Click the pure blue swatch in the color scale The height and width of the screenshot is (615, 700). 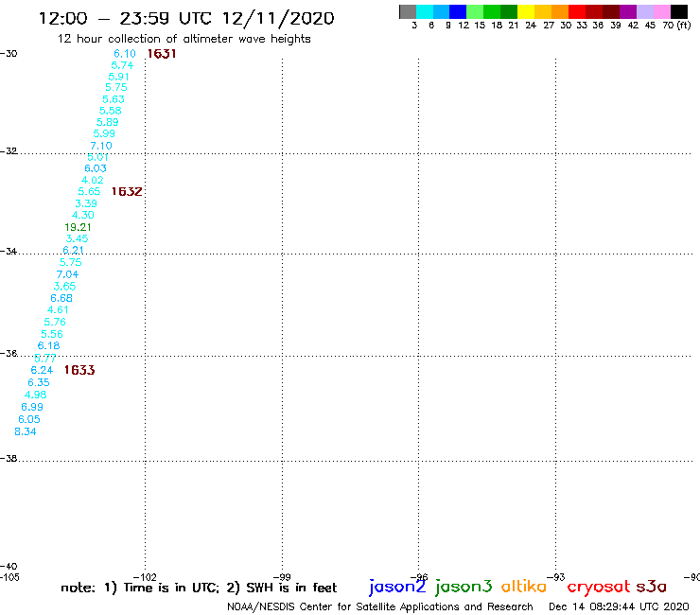pos(458,11)
